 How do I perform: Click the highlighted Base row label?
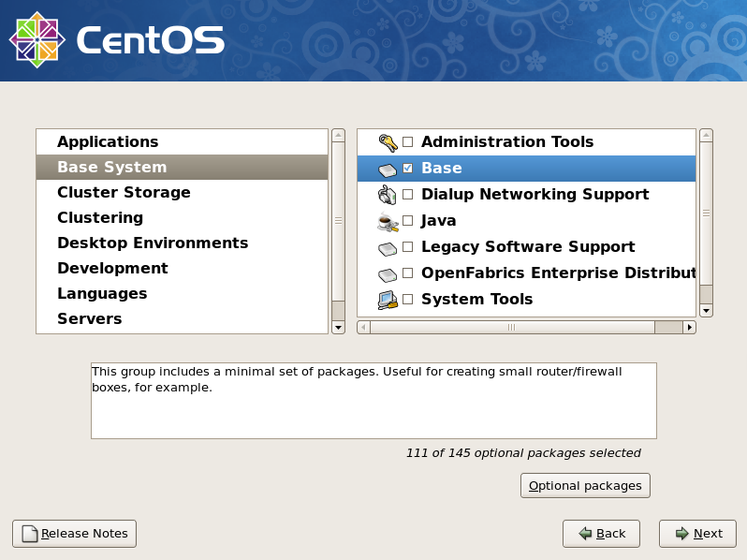coord(442,168)
